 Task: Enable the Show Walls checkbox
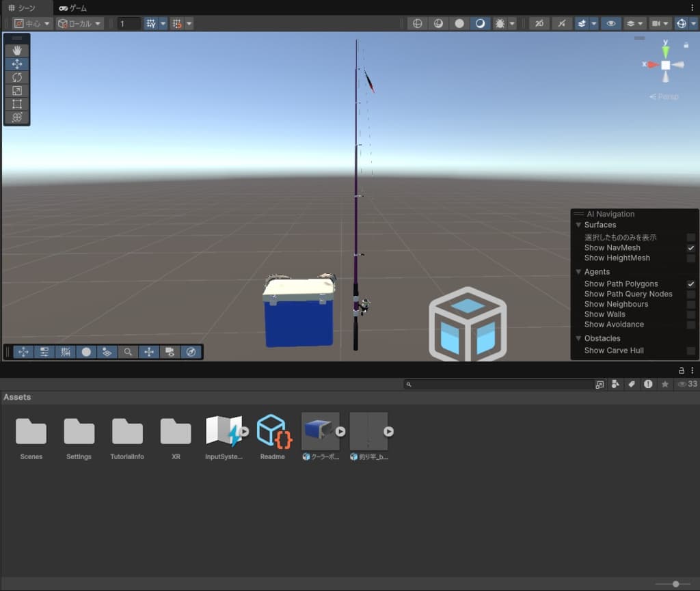(690, 314)
